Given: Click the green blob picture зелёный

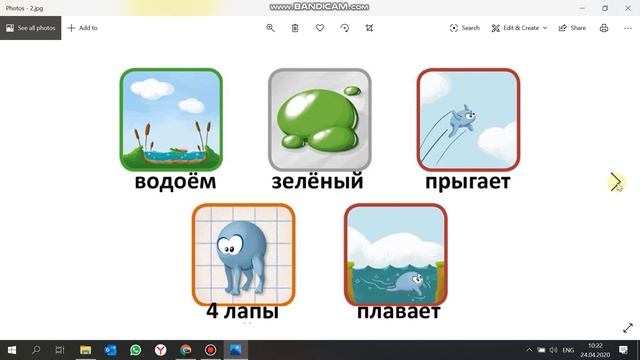Looking at the screenshot, I should [x=320, y=120].
